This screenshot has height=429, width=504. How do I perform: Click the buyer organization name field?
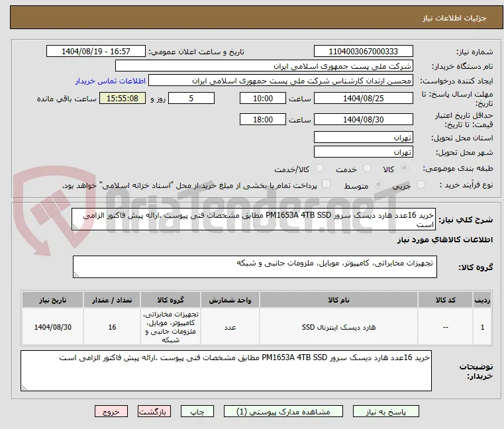(264, 66)
